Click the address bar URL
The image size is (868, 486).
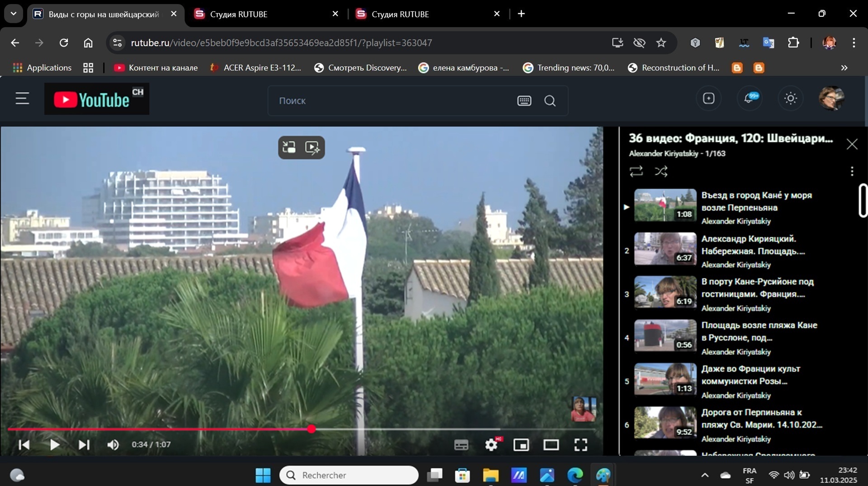tap(281, 43)
